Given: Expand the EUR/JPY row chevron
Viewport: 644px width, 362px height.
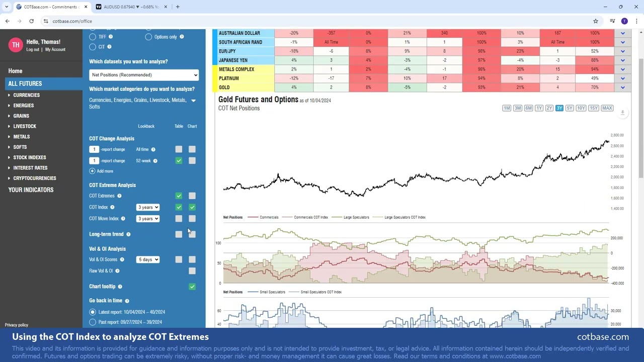Looking at the screenshot, I should 622,51.
